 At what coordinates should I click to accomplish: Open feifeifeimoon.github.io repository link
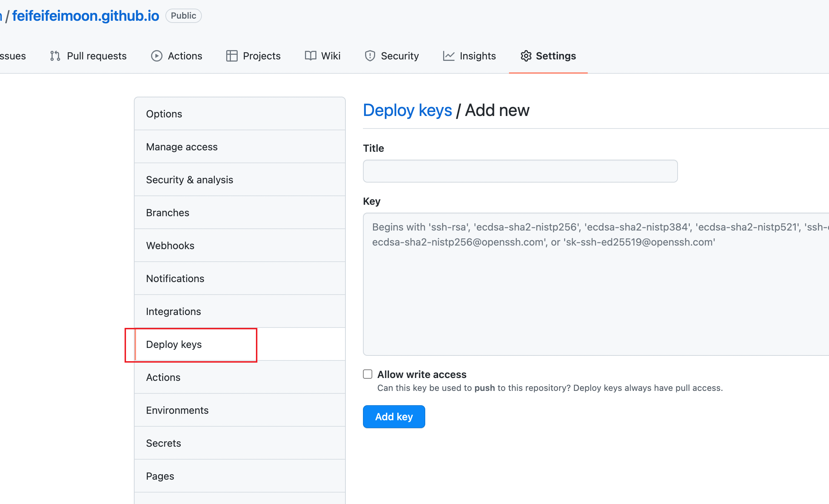86,16
